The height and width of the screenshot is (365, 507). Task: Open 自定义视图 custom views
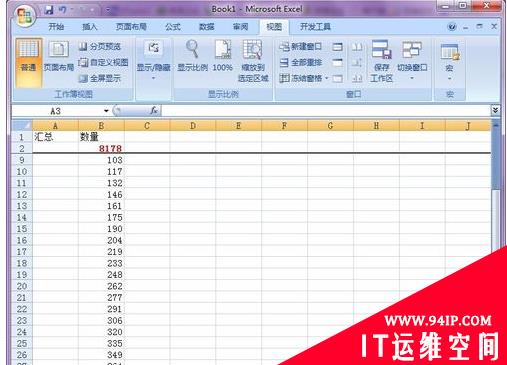[103, 62]
